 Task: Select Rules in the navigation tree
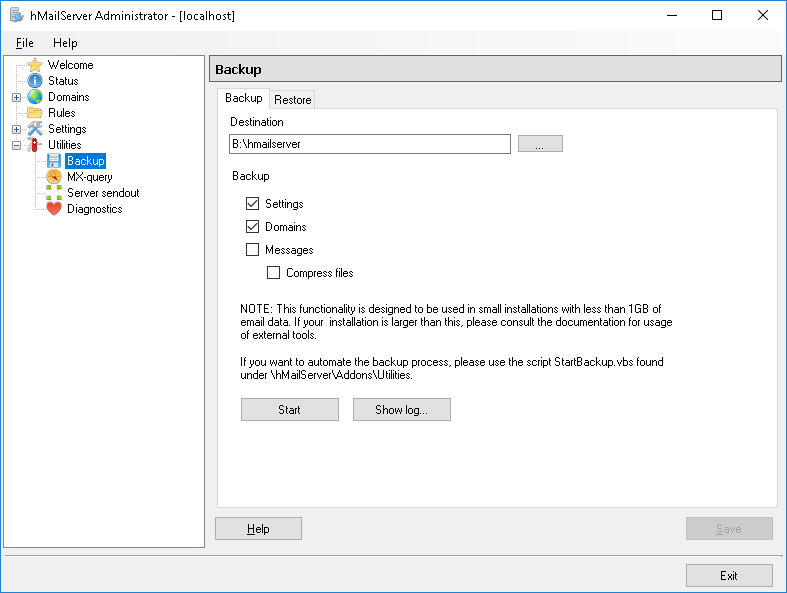click(x=62, y=113)
